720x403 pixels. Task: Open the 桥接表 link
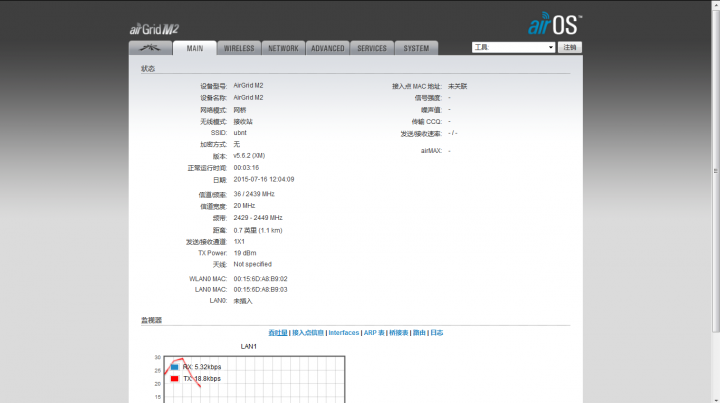tap(399, 333)
